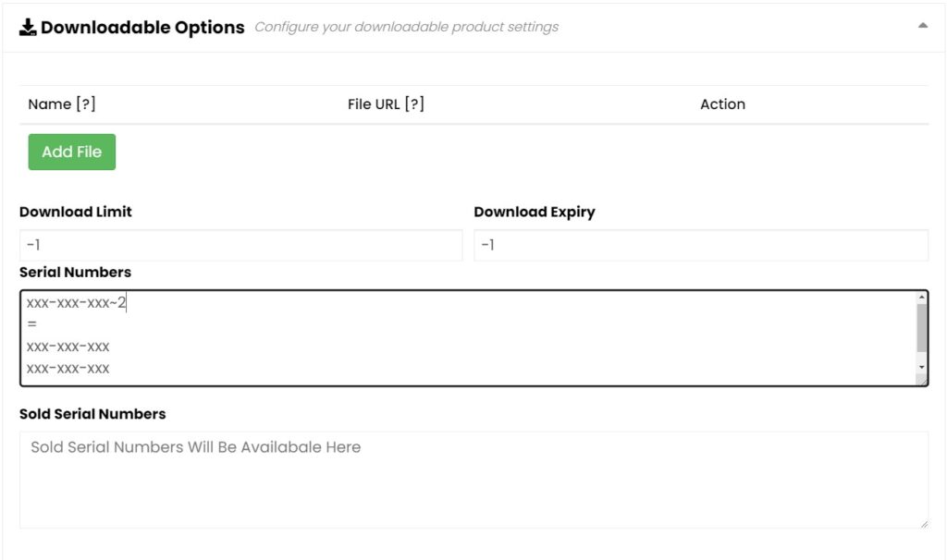Click the Sold Serial Numbers textarea
This screenshot has height=560, width=947.
click(474, 480)
